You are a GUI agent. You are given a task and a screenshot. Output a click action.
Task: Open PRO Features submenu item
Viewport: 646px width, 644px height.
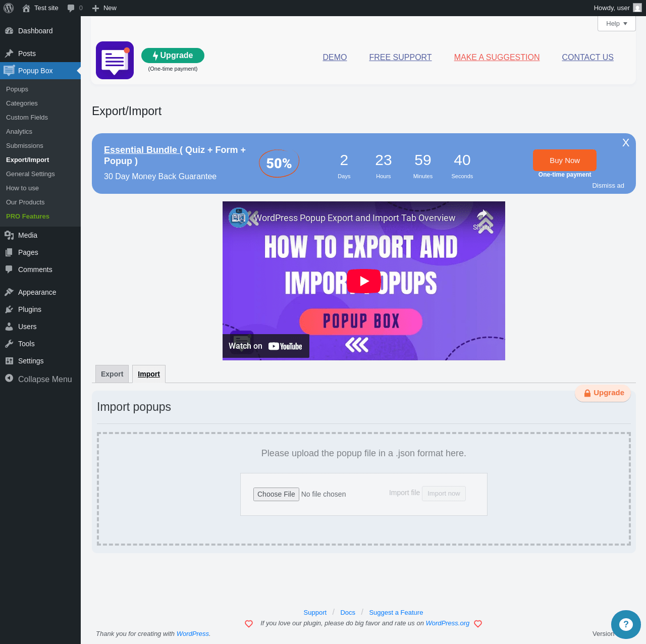click(x=28, y=217)
